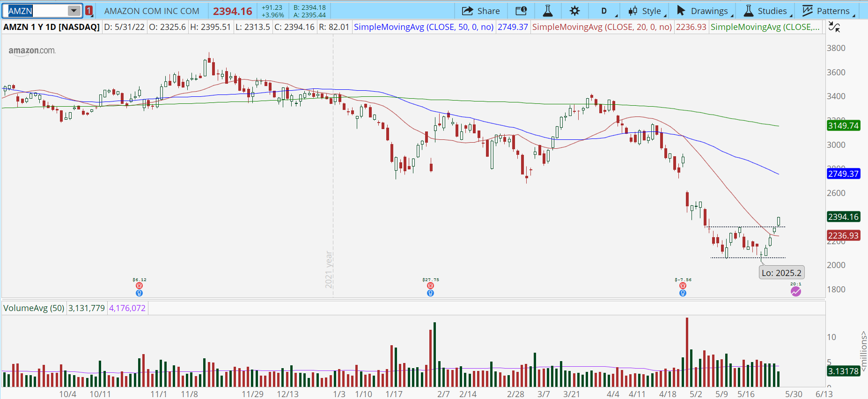Select the green truncated SimpleMovingAvg (CLOSE,... label
Screen dimensions: 868x399
[x=765, y=27]
